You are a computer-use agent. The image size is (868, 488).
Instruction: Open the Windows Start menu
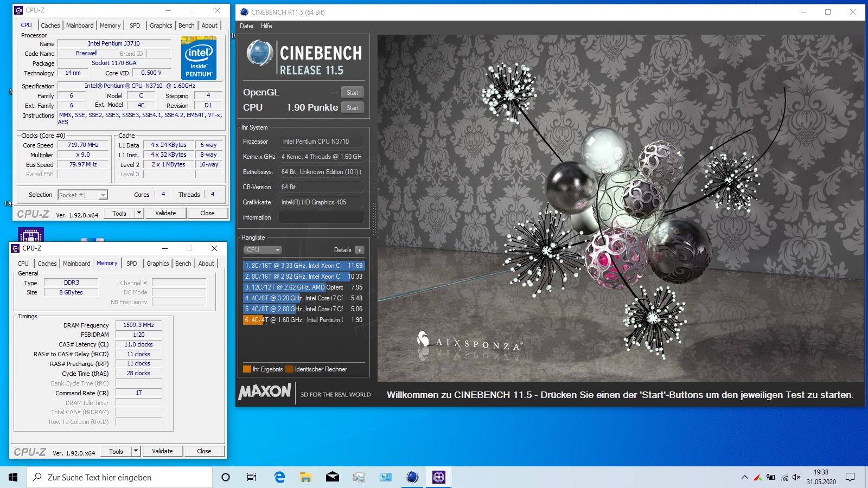(x=13, y=477)
